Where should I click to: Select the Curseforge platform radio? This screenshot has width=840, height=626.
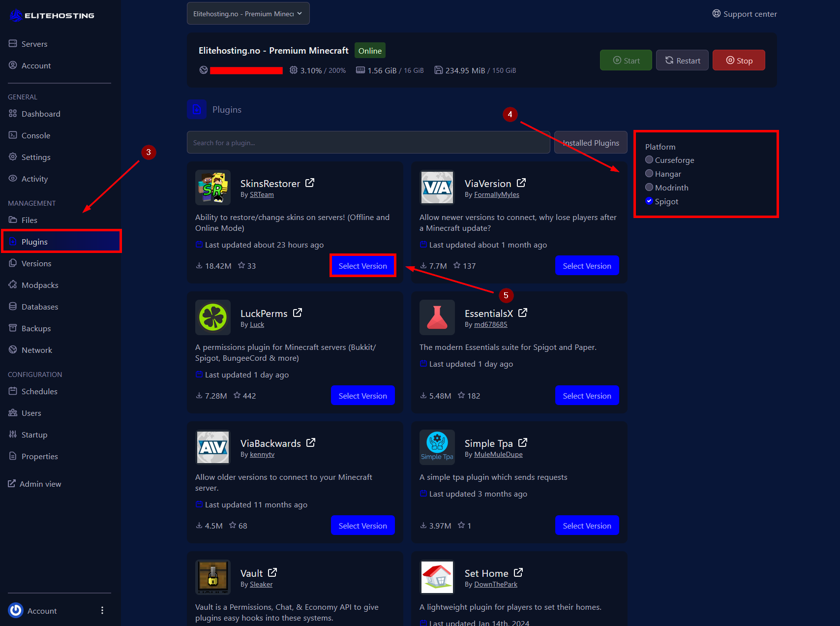pos(649,159)
